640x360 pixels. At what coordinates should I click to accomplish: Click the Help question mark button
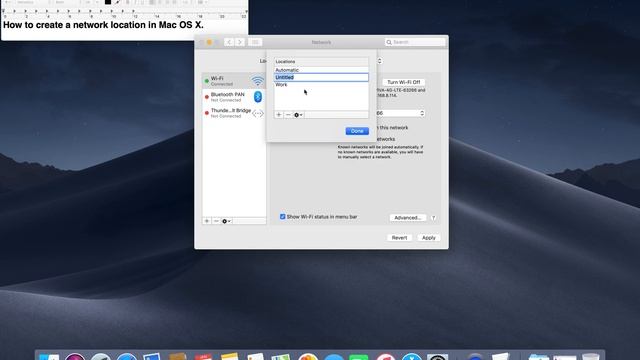[x=433, y=218]
